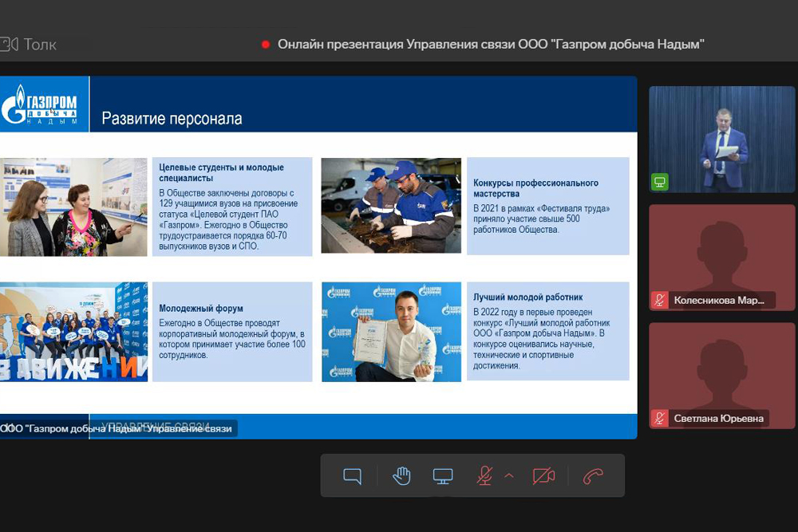Click the red recording indicator dot
Image resolution: width=798 pixels, height=532 pixels.
[x=266, y=45]
